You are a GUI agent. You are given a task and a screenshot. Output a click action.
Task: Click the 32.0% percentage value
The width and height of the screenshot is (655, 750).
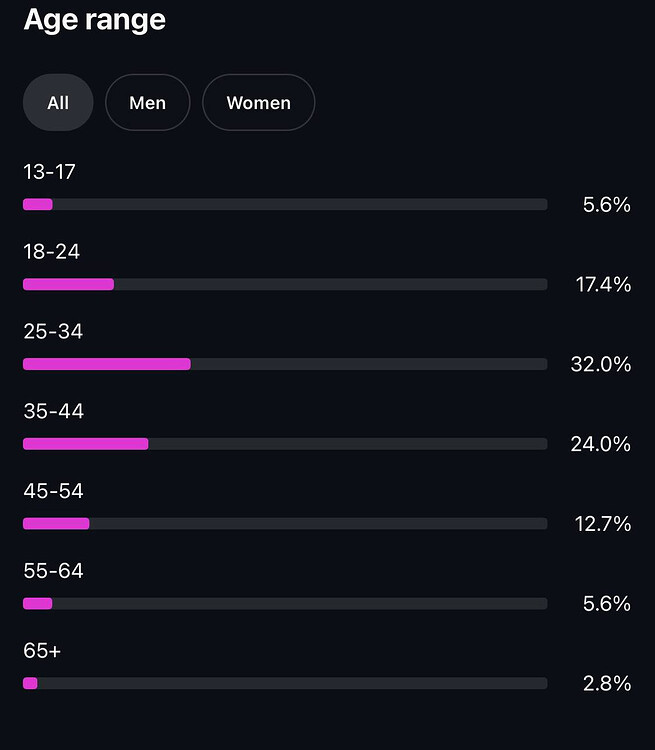pos(600,365)
